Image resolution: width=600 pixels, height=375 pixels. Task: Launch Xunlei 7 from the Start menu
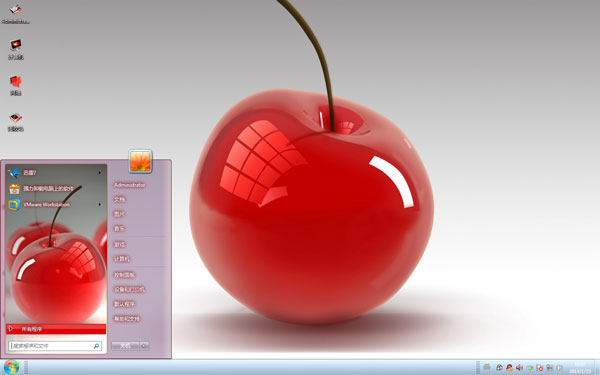pyautogui.click(x=56, y=173)
